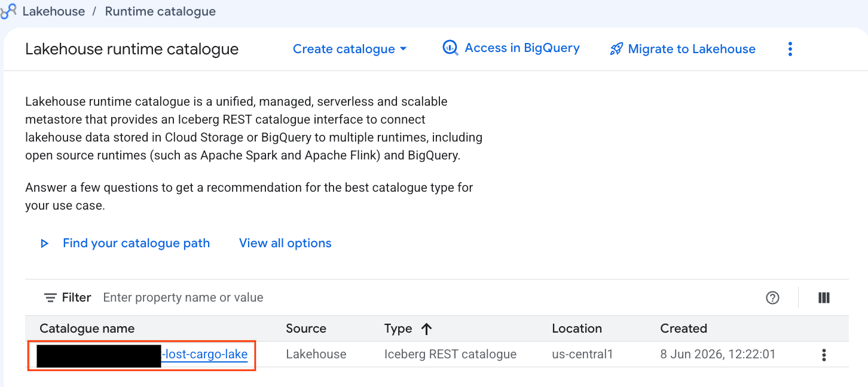Expand Find your catalogue path

(125, 243)
